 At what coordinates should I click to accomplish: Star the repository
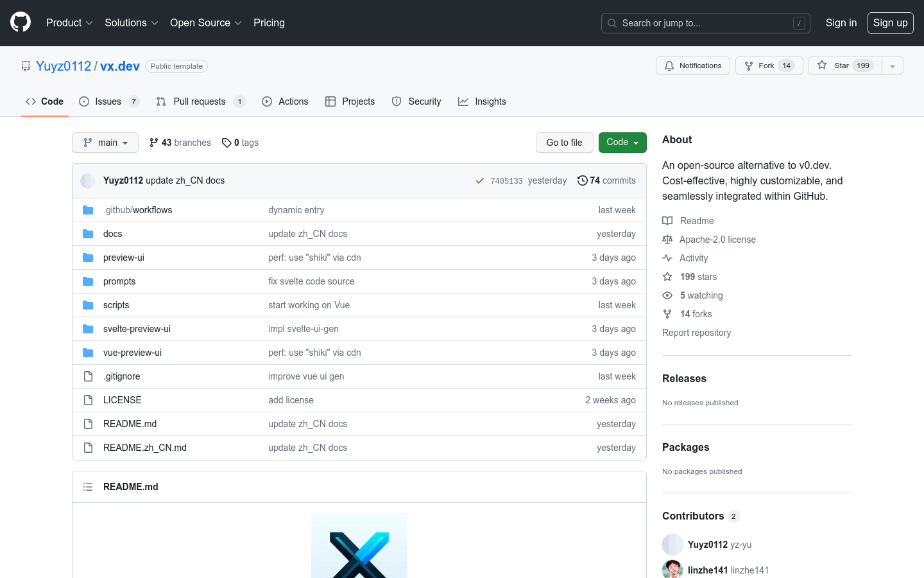pyautogui.click(x=845, y=66)
